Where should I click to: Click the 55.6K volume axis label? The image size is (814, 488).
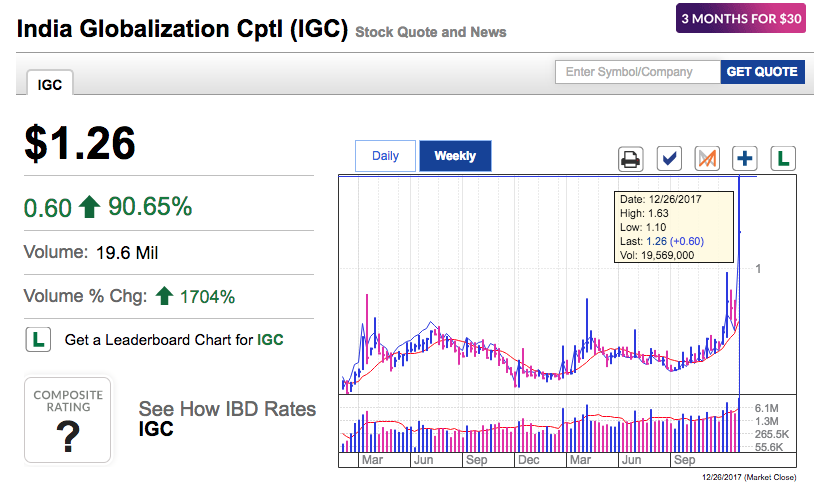(768, 447)
